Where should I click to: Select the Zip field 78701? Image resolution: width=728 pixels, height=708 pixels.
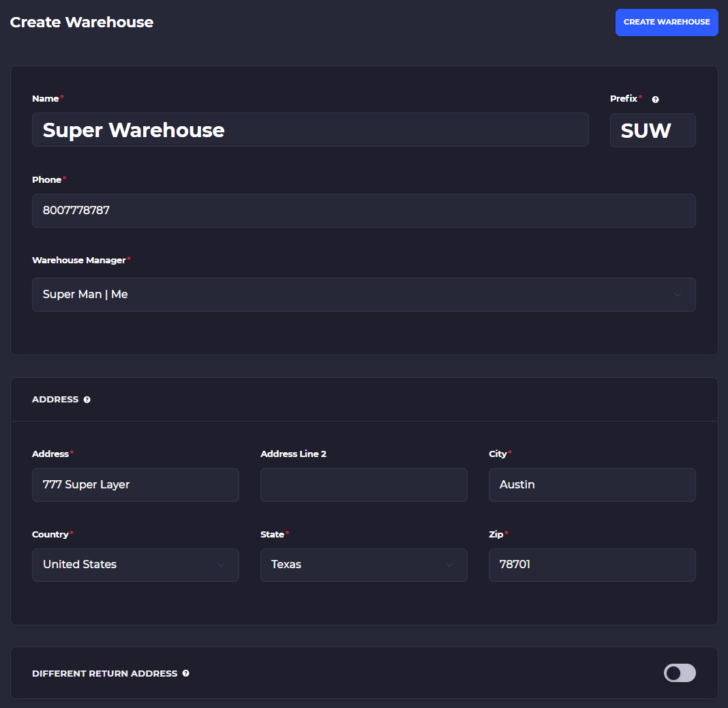tap(592, 565)
